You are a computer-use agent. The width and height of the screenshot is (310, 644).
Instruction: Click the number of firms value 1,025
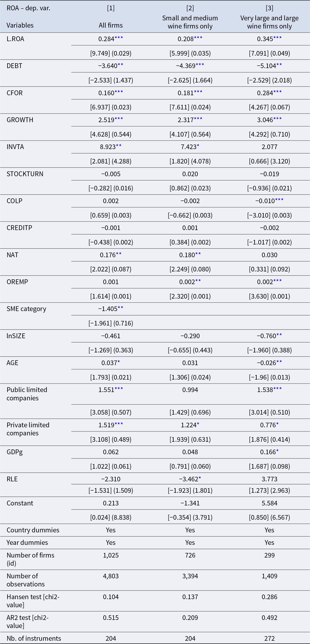(x=111, y=555)
